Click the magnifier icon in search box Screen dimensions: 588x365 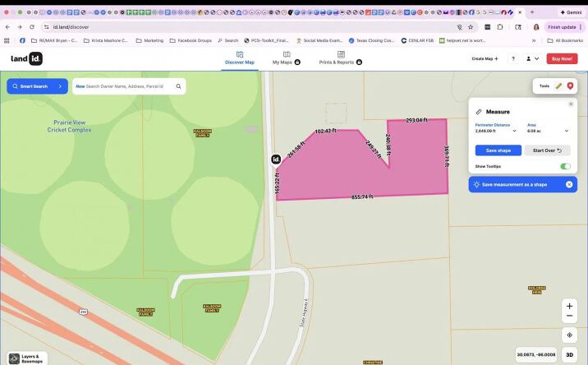coord(178,86)
